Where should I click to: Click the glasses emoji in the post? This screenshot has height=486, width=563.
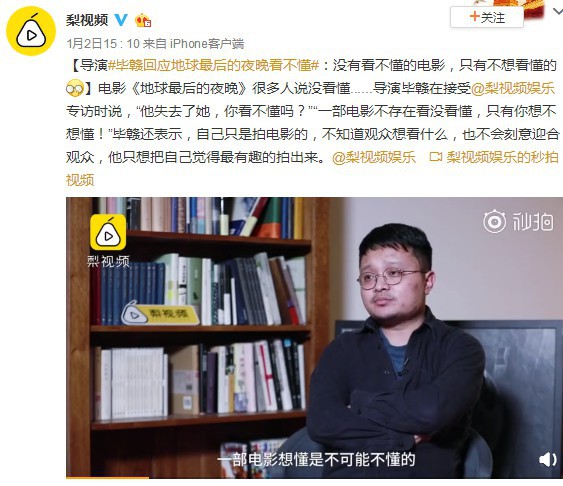[x=75, y=88]
